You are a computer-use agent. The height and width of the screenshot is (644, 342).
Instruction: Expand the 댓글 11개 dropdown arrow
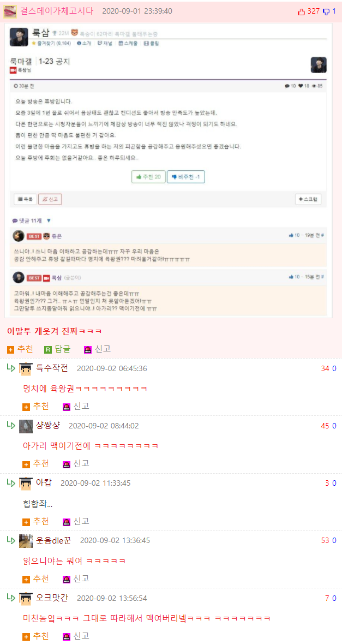point(49,220)
